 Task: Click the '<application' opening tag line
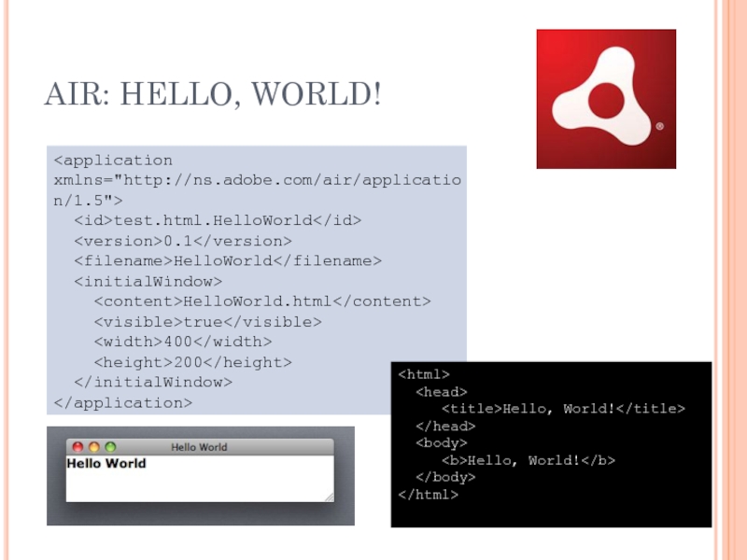coord(113,161)
